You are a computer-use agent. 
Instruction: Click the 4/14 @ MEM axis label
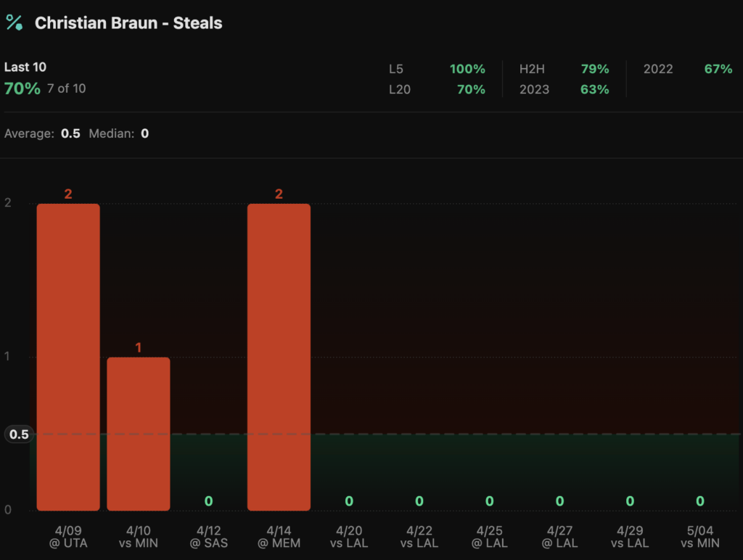coord(279,537)
